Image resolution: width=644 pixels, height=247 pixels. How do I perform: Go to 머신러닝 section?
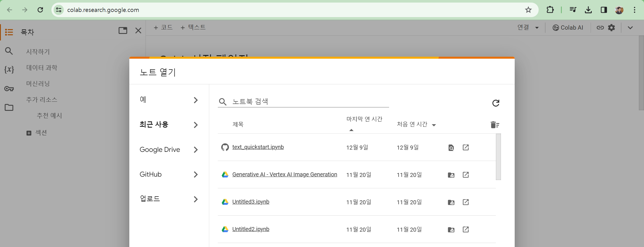click(x=38, y=83)
